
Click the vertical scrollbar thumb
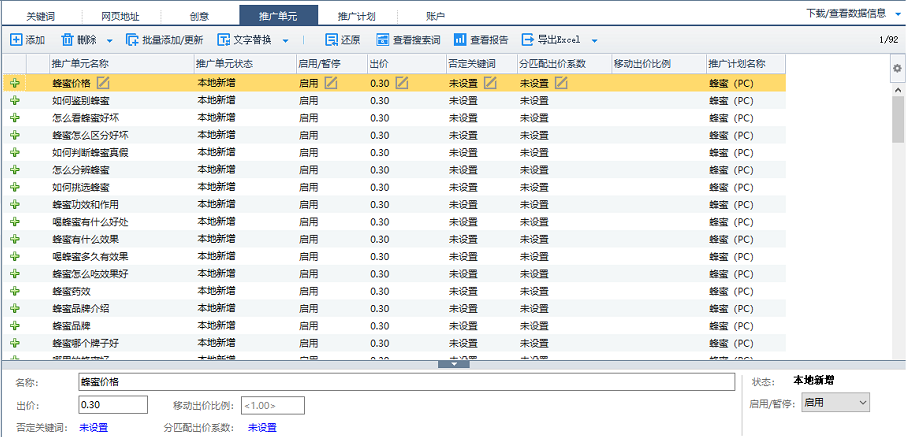pyautogui.click(x=898, y=120)
